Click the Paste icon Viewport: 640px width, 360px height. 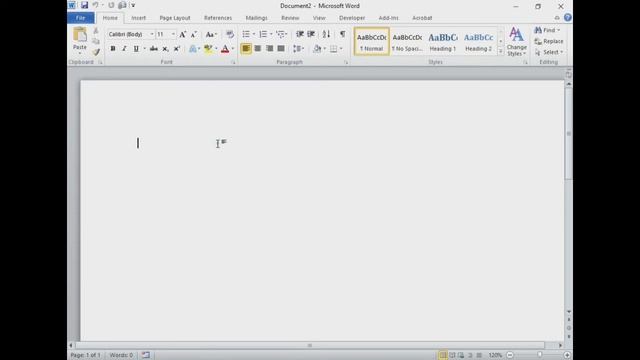[80, 35]
